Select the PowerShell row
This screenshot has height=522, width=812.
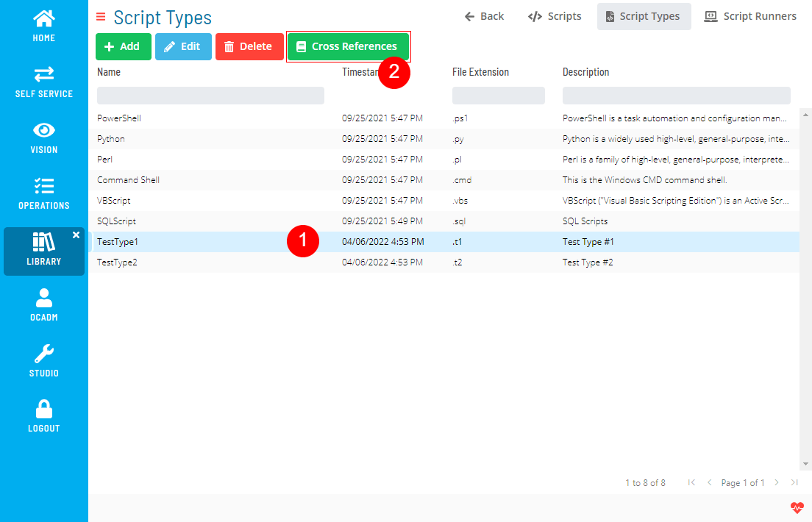point(119,118)
